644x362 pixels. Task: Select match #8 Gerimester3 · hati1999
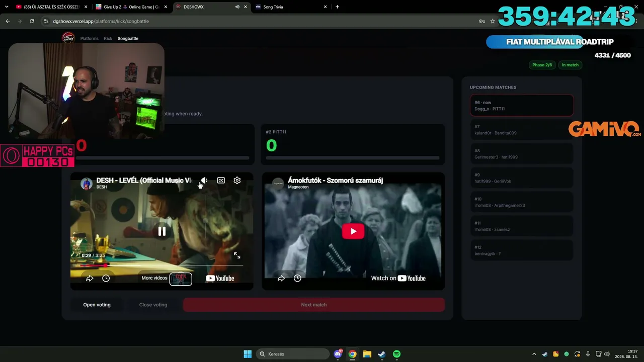(x=522, y=154)
